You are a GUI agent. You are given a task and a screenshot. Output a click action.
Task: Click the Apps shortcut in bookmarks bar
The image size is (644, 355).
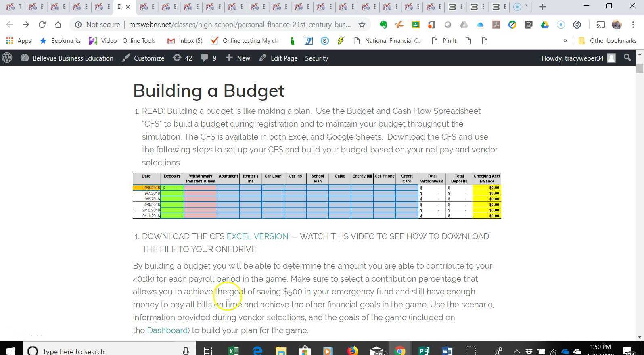(19, 40)
